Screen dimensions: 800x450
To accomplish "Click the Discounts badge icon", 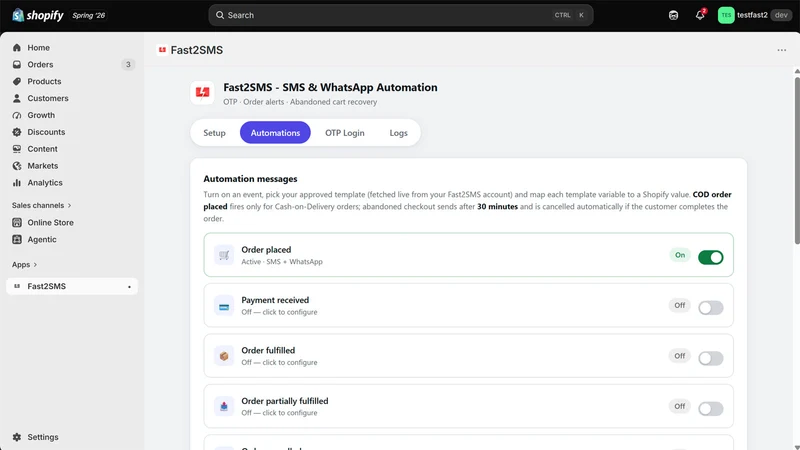I will coord(17,132).
